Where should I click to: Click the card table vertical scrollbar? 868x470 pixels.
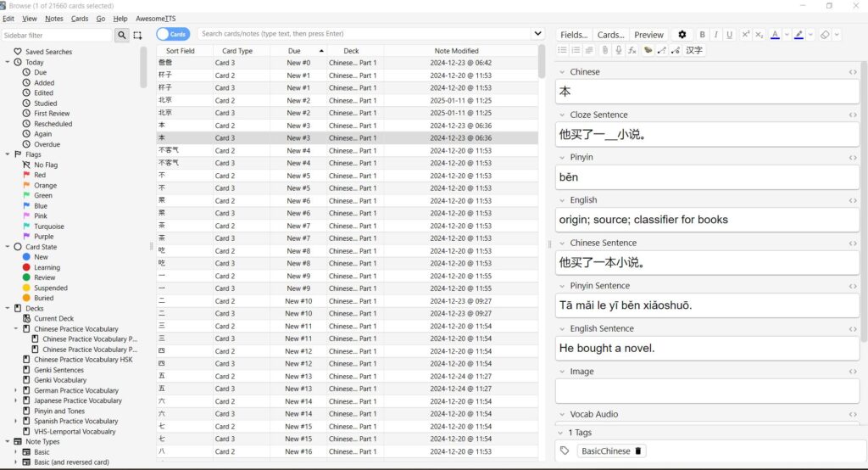[542, 61]
